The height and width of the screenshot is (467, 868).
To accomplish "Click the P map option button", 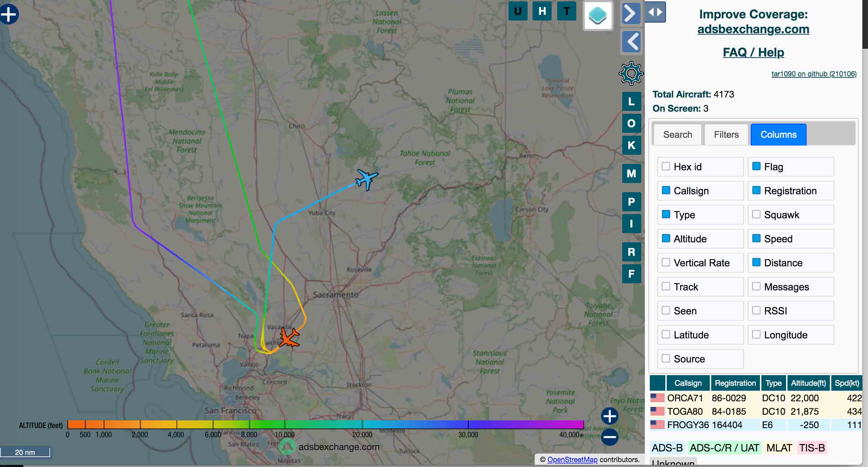I will click(x=631, y=202).
